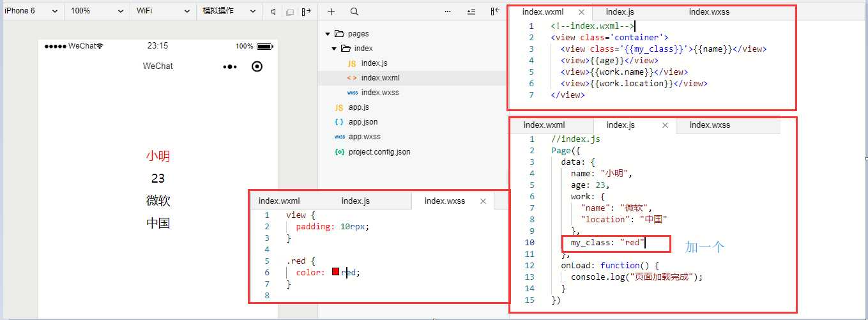Click the 23 age text in the simulator
Image resolution: width=868 pixels, height=320 pixels.
158,179
